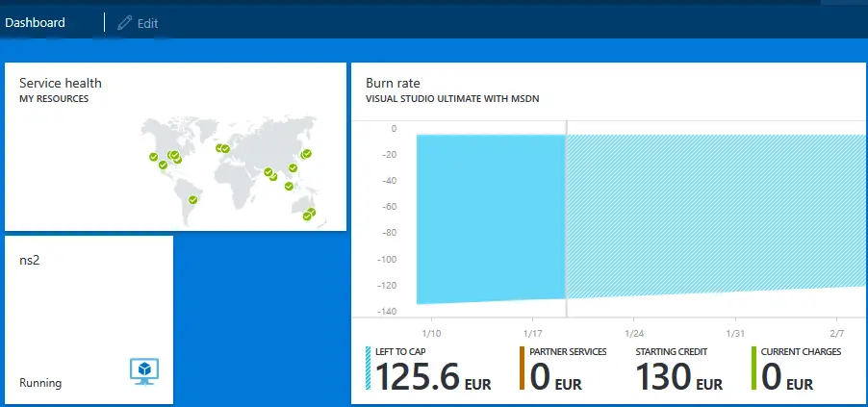Click the 2/7 date axis label
This screenshot has width=868, height=407.
pyautogui.click(x=837, y=334)
